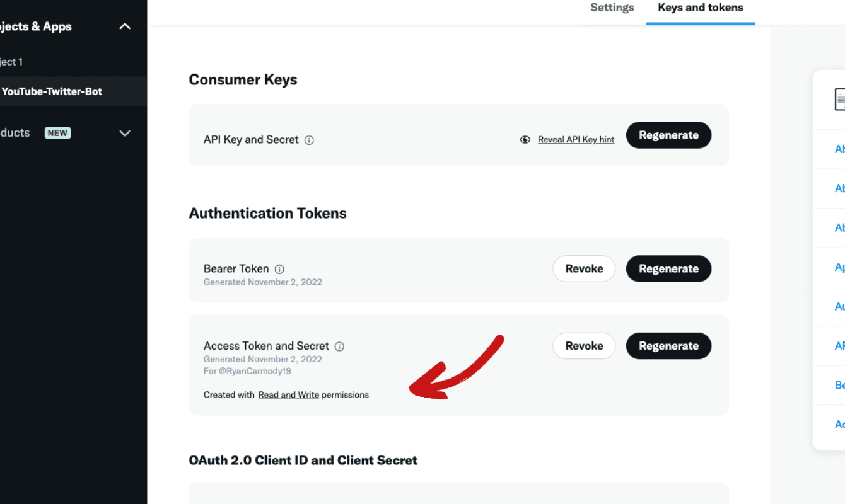This screenshot has height=504, width=845.
Task: Click info icon next to Access Token and Secret
Action: (339, 346)
